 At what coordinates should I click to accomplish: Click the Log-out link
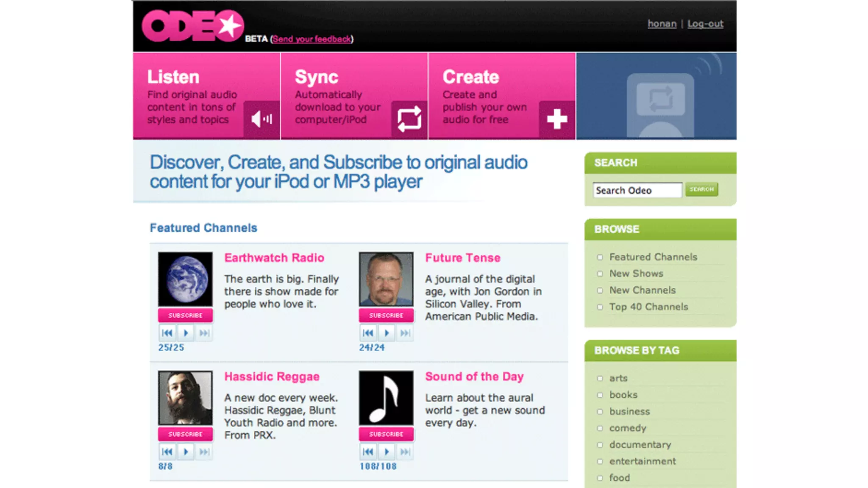(705, 24)
